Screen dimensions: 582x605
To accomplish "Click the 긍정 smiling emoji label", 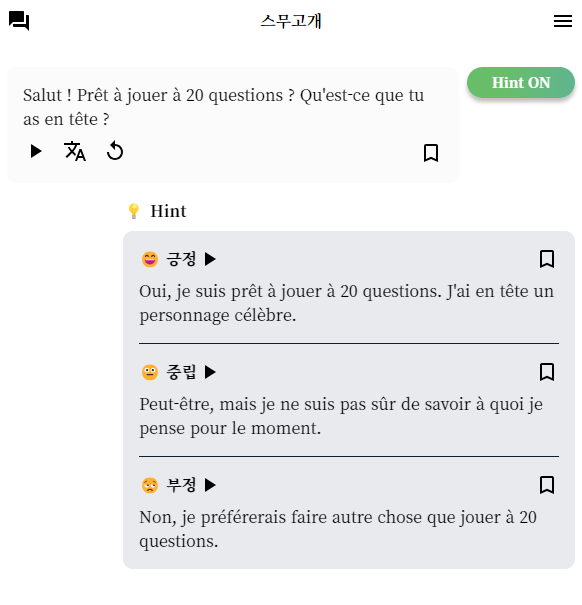I will point(169,259).
